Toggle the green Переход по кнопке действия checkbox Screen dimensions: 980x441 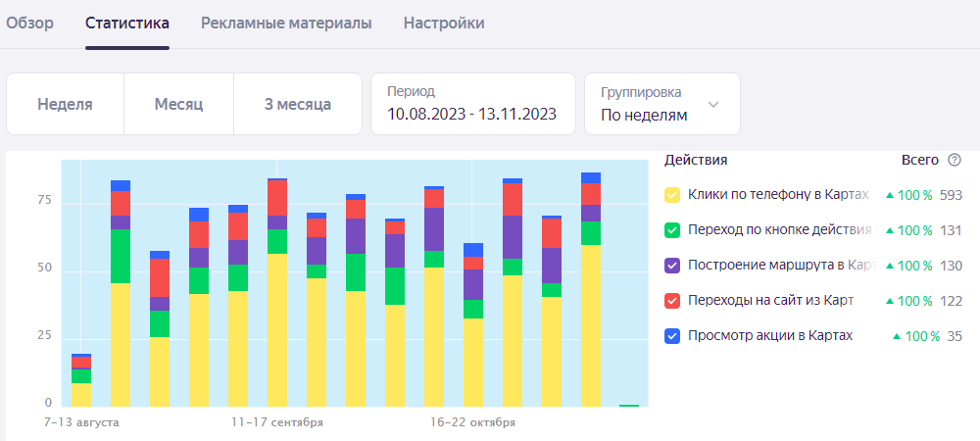672,230
